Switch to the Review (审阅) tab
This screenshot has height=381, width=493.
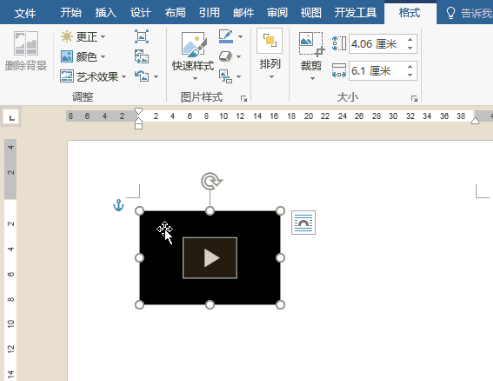[x=277, y=13]
